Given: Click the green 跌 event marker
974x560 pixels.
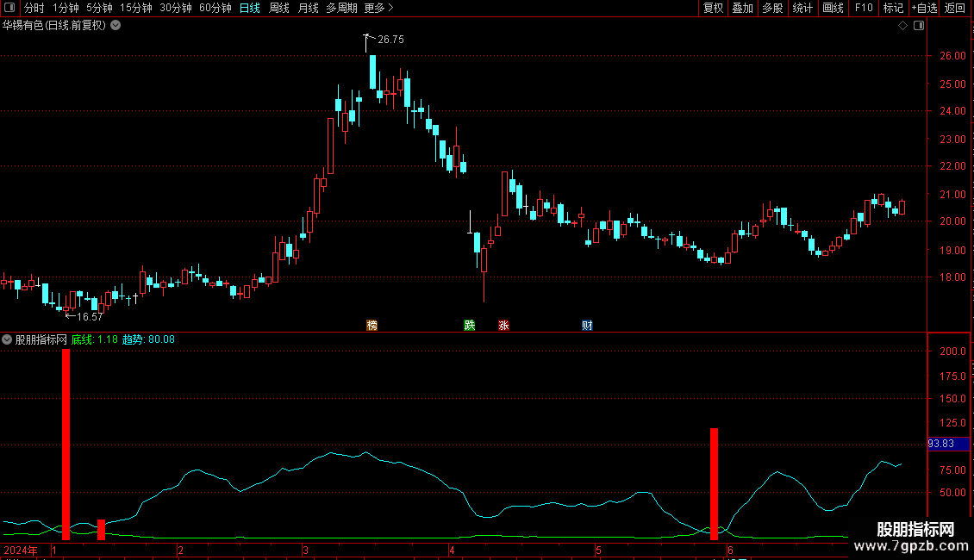Looking at the screenshot, I should point(470,326).
